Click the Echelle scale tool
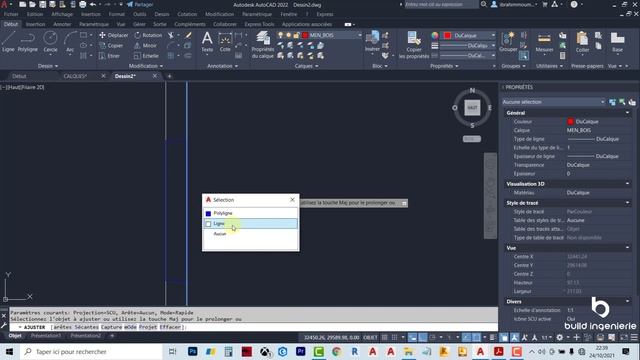Screen dimensions: 640x360 146,56
